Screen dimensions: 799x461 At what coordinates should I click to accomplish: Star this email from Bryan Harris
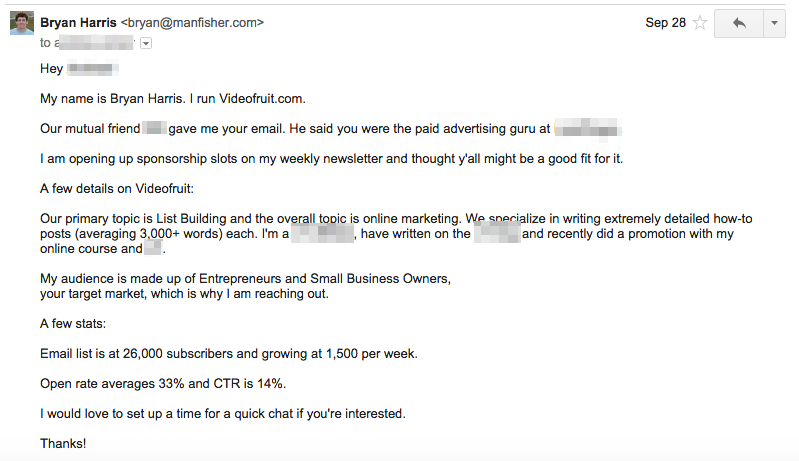701,23
